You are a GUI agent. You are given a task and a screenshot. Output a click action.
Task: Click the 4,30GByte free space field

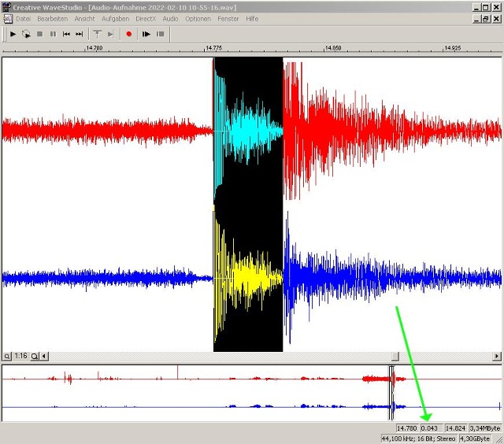[x=475, y=438]
